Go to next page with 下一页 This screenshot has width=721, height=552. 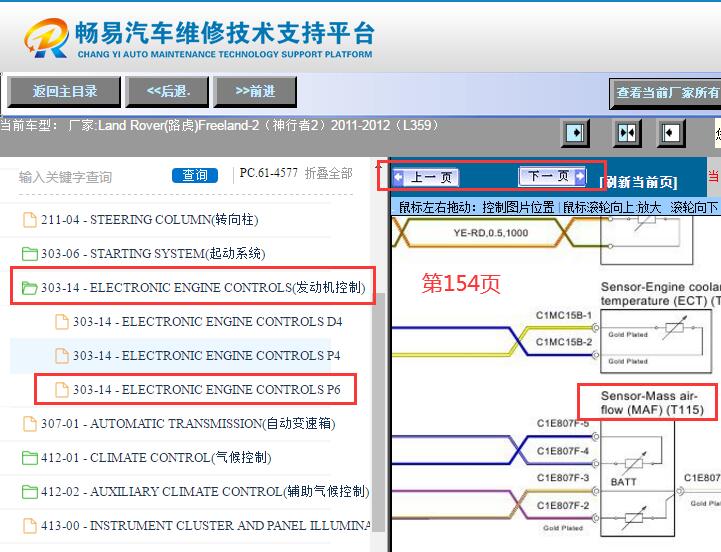pos(552,176)
